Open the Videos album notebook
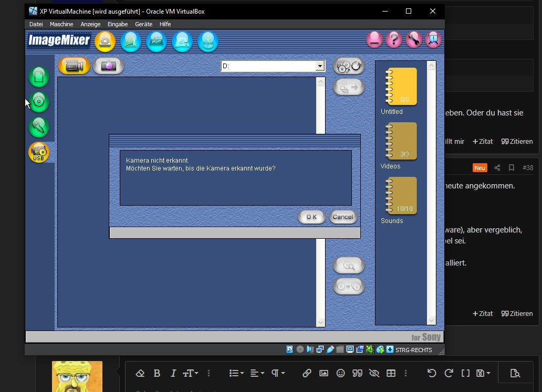Screen dimensions: 542x392 pyautogui.click(x=401, y=141)
